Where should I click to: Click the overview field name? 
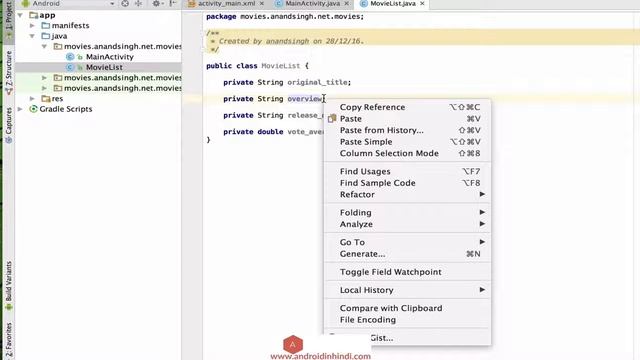[304, 99]
